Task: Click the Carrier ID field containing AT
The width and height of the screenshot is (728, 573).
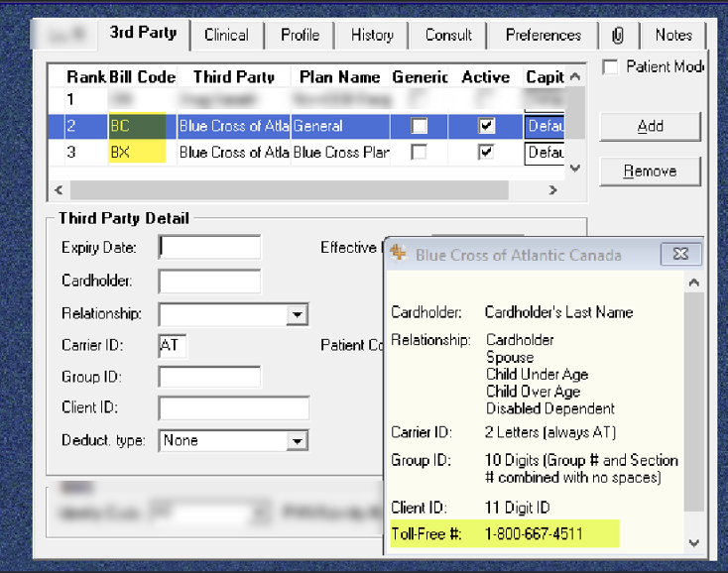Action: (x=173, y=346)
